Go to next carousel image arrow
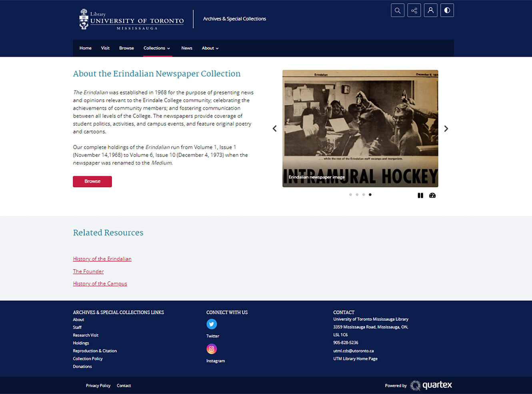 (446, 129)
